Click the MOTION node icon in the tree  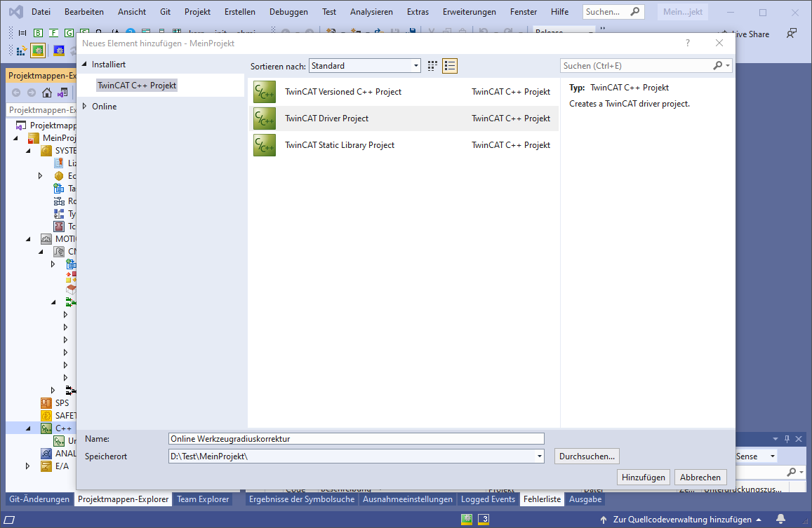46,238
